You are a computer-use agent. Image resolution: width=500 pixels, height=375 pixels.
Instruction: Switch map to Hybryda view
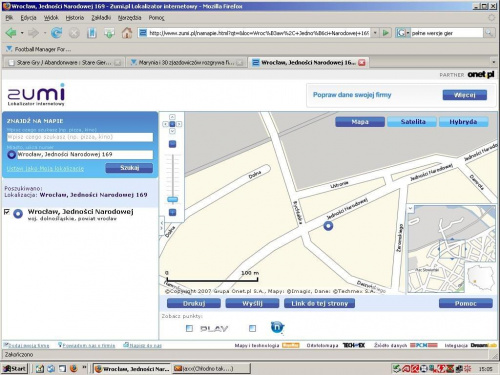pyautogui.click(x=463, y=122)
